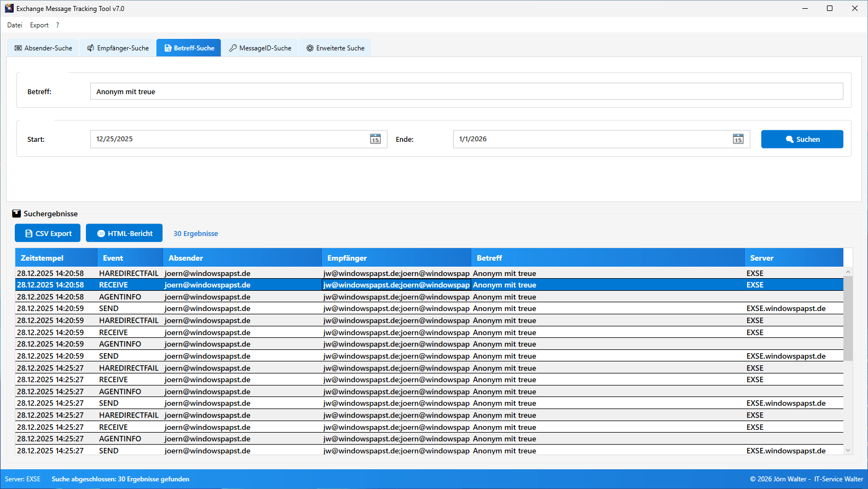Image resolution: width=868 pixels, height=489 pixels.
Task: Click into the Betreff text field
Action: click(x=466, y=91)
